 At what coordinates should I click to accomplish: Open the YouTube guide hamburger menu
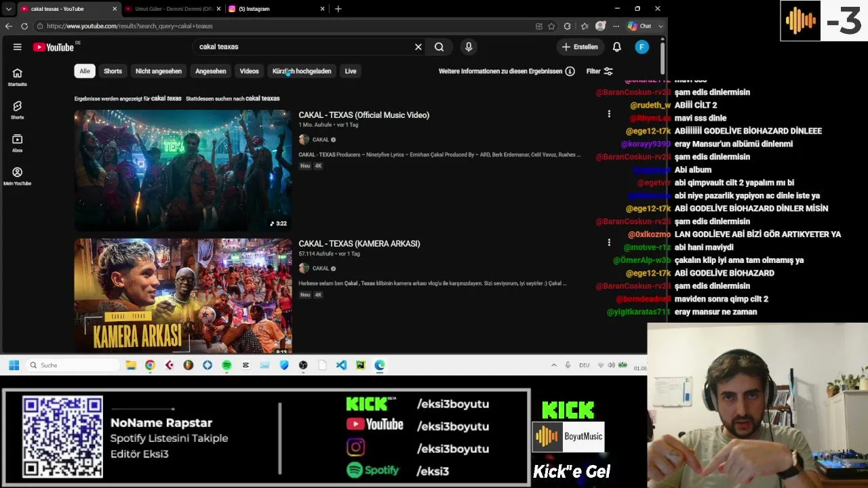[x=17, y=47]
